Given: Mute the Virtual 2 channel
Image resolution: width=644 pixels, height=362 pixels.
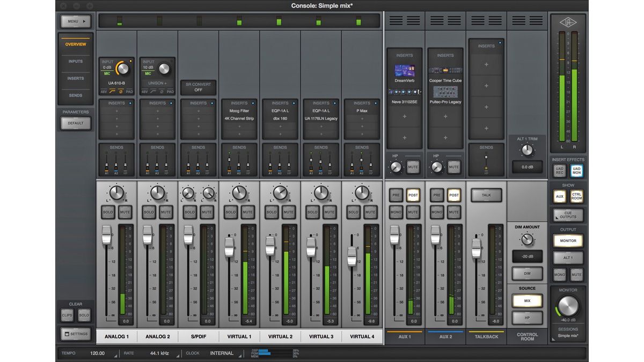Looking at the screenshot, I should 288,212.
